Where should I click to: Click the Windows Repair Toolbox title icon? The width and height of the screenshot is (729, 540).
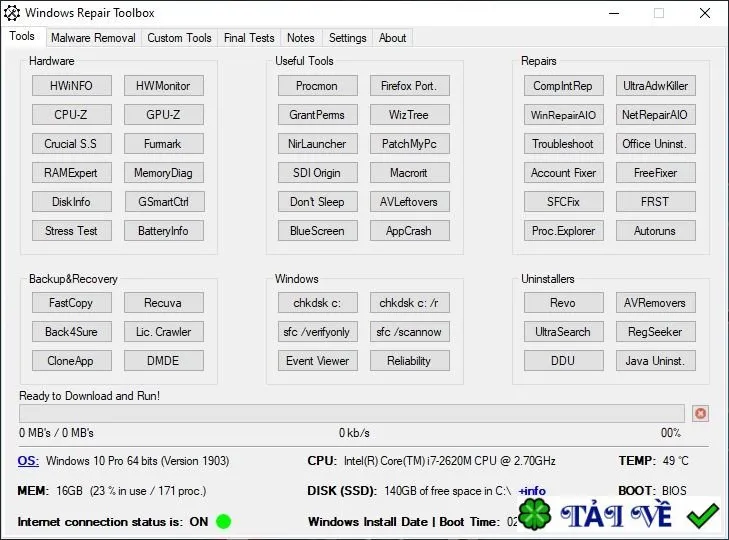pyautogui.click(x=12, y=13)
